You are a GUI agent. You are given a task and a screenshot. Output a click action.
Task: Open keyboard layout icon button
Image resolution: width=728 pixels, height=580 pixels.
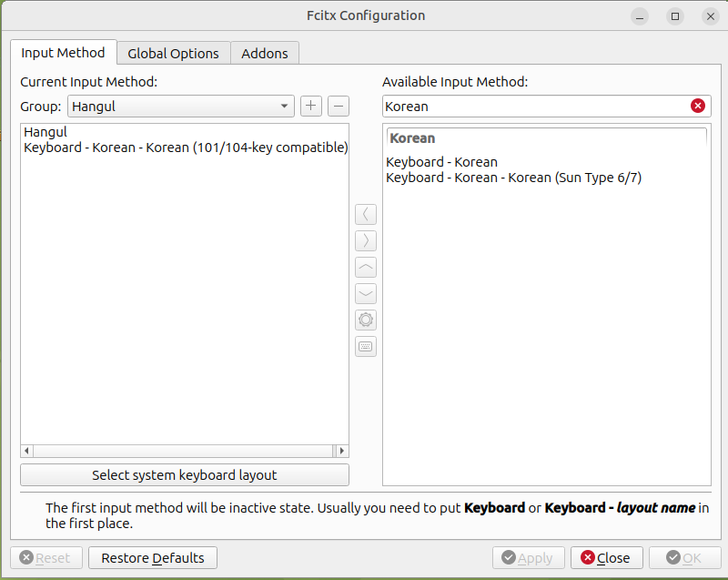366,346
